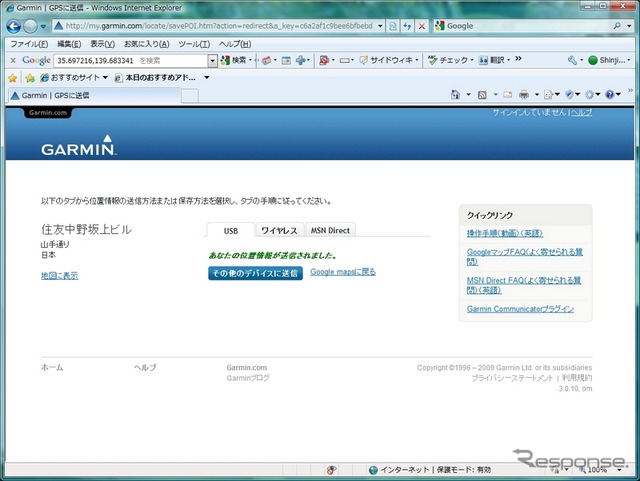Screen dimensions: 640x481
Task: Click the チェック spell check button
Action: (x=450, y=60)
